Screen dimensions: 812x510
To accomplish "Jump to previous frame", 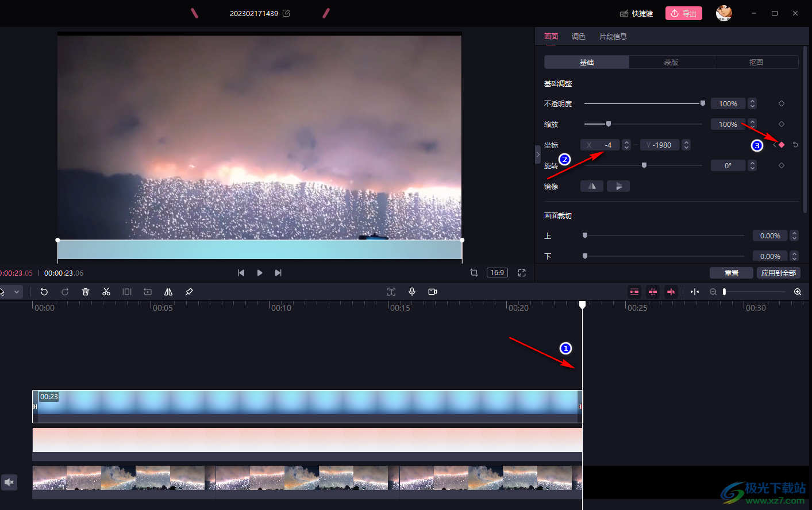I will [241, 273].
